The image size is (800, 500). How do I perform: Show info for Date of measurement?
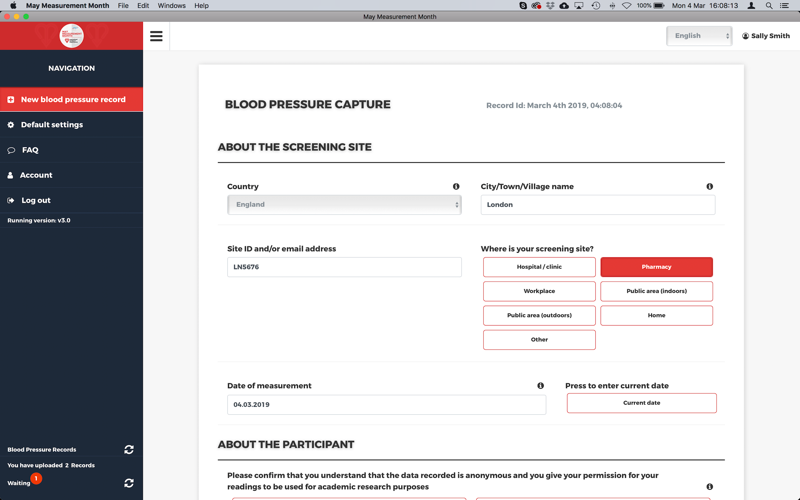[x=540, y=386]
